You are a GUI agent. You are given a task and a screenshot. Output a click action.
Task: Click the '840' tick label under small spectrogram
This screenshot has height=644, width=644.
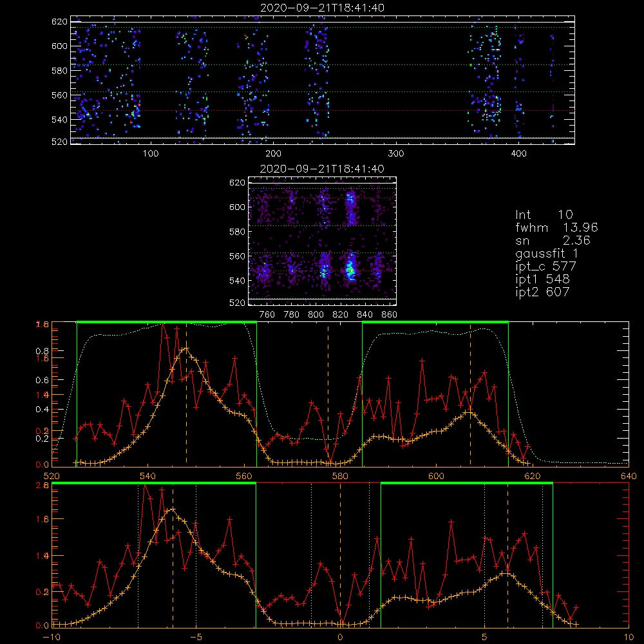pos(365,315)
